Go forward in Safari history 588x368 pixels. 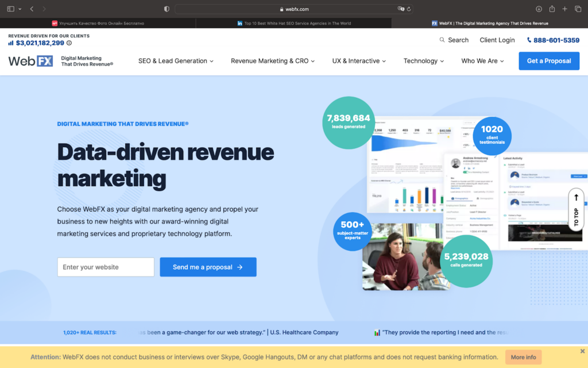44,9
